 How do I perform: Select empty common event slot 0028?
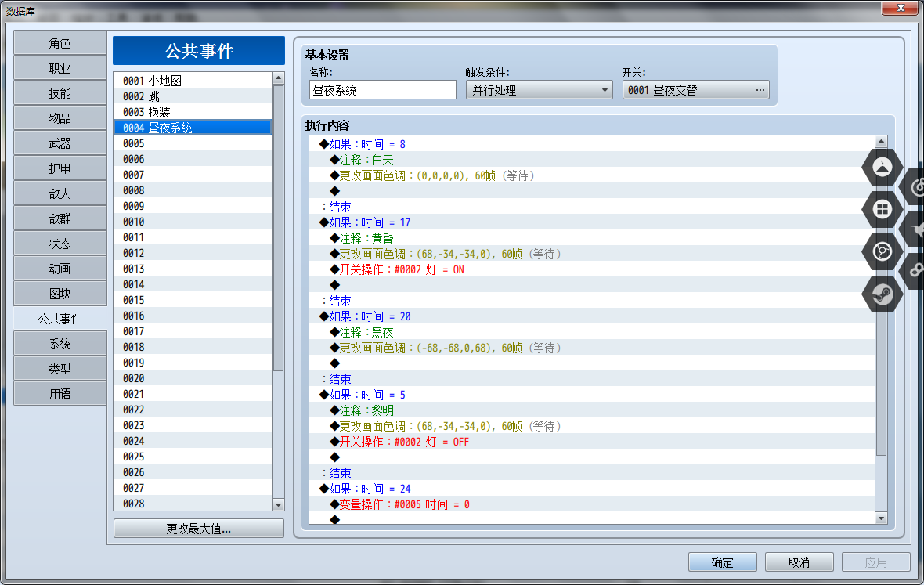click(x=193, y=504)
